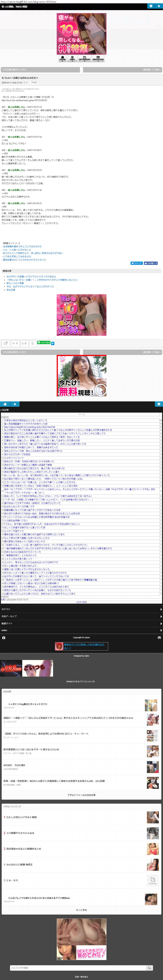This screenshot has height=980, width=163.
Task: Click the もっと見る link
Action: click(81, 910)
